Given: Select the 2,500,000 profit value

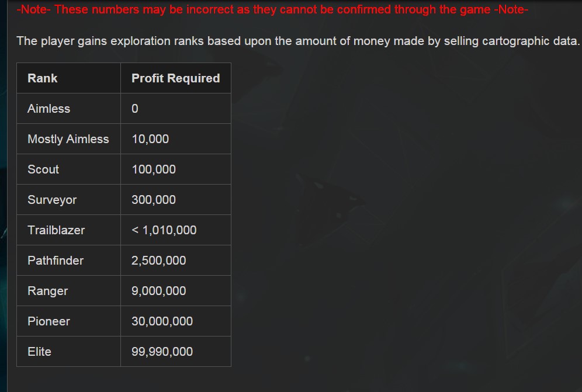Looking at the screenshot, I should tap(158, 260).
